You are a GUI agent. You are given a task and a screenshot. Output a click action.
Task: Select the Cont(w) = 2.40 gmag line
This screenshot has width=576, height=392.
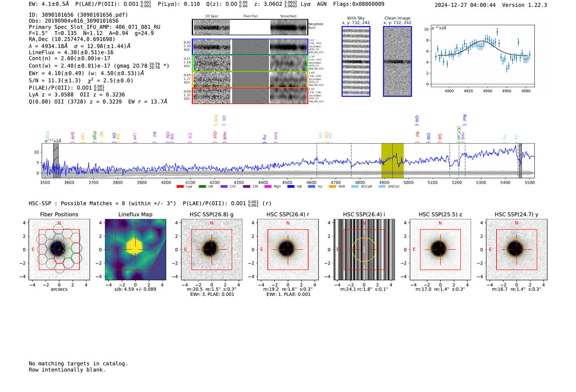99,65
